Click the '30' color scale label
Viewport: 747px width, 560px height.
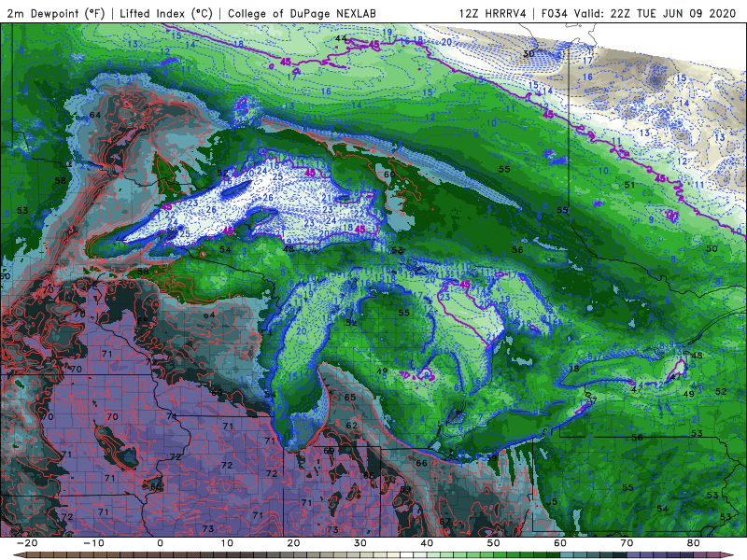click(360, 543)
